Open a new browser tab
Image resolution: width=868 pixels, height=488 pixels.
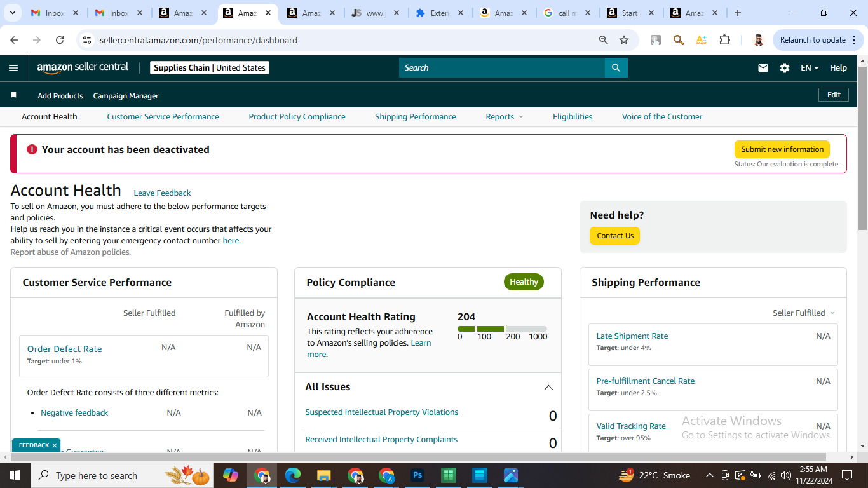737,13
